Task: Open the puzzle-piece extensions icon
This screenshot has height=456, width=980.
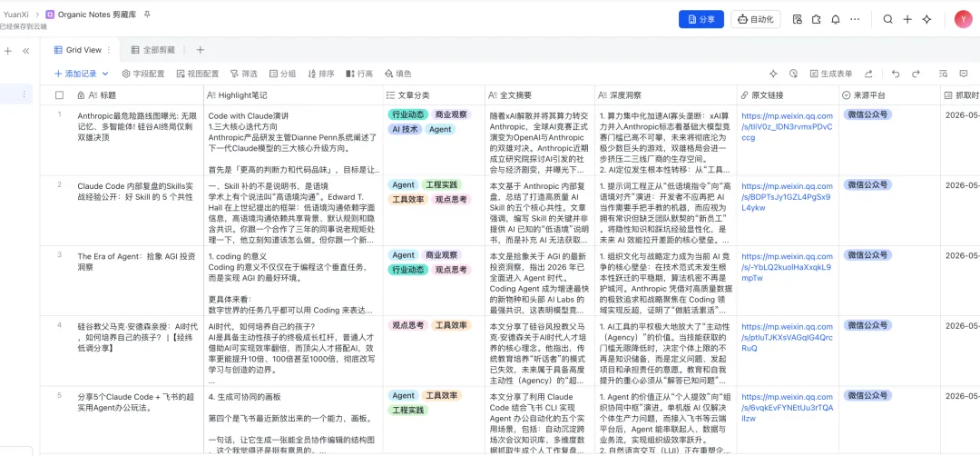Action: [x=816, y=19]
